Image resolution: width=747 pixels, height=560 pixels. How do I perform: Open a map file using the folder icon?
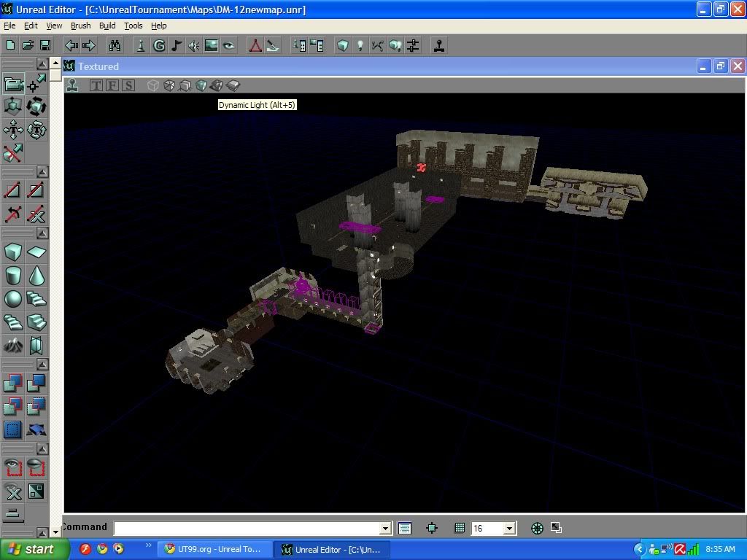28,46
